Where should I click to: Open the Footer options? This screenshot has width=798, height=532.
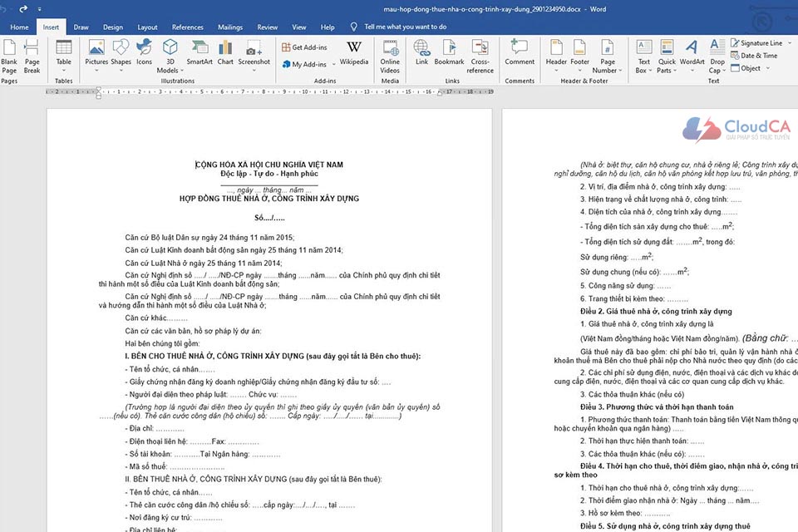(x=579, y=56)
